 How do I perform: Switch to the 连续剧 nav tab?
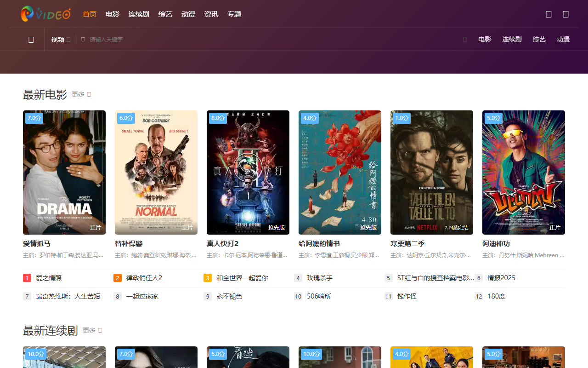pyautogui.click(x=139, y=14)
